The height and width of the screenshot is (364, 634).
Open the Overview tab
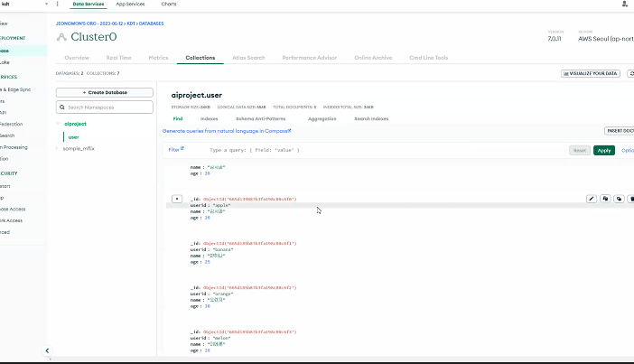[x=77, y=58]
